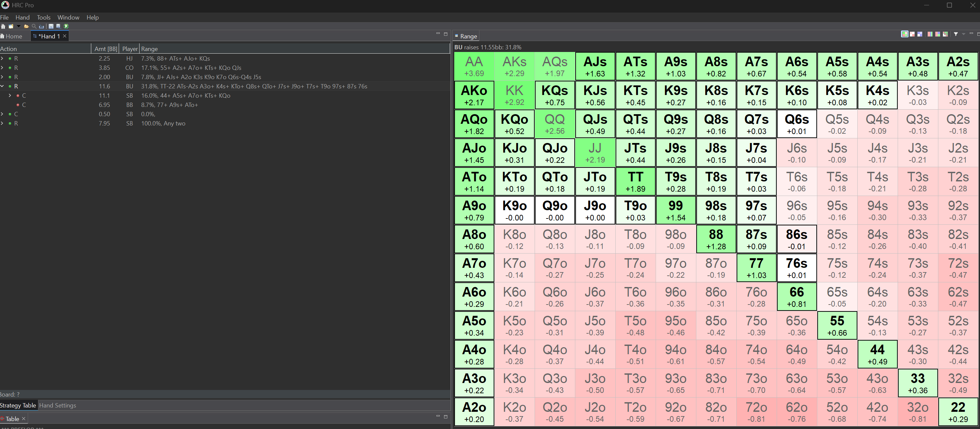
Task: Select the green-red EV view mode icon
Action: 905,34
